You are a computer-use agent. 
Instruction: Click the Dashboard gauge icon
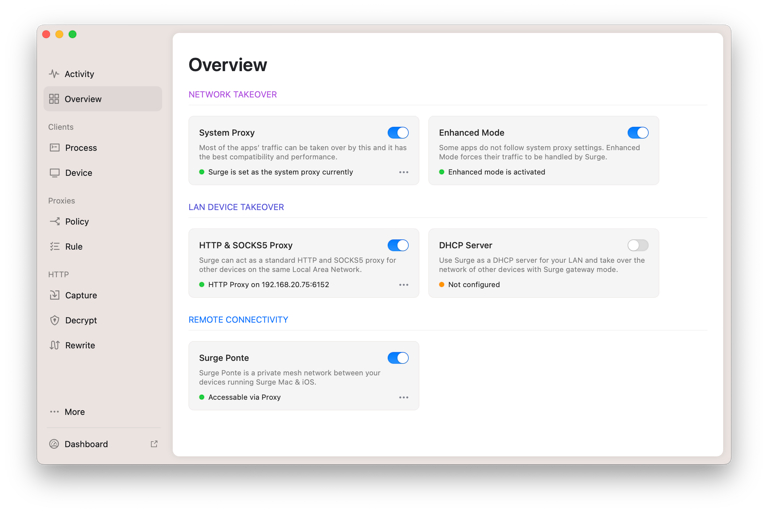click(x=54, y=444)
